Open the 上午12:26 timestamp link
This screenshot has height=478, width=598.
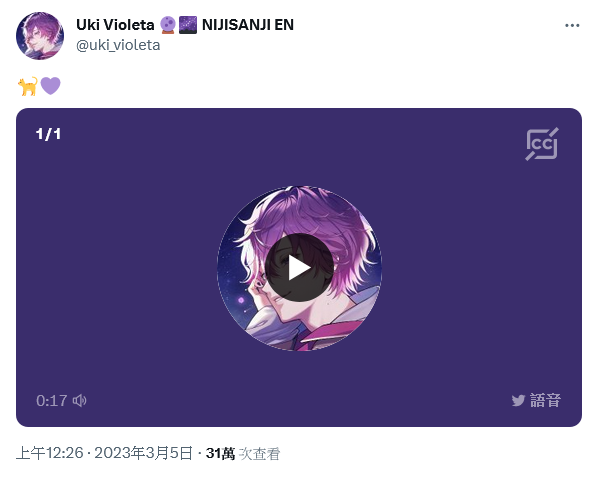[50, 453]
